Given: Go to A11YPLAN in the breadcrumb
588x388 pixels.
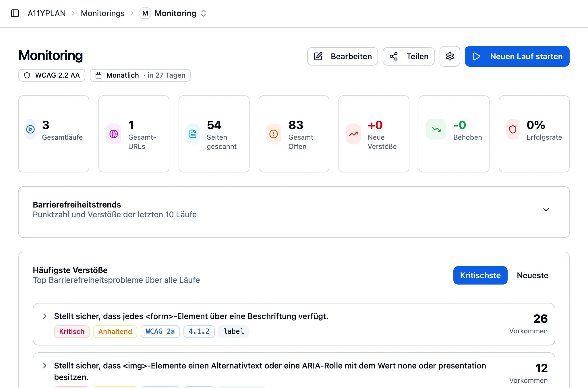Looking at the screenshot, I should (x=47, y=13).
